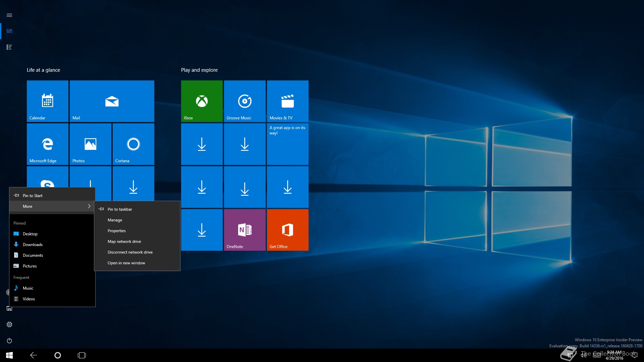This screenshot has height=362, width=644.
Task: Launch the Mail tile
Action: pyautogui.click(x=112, y=101)
